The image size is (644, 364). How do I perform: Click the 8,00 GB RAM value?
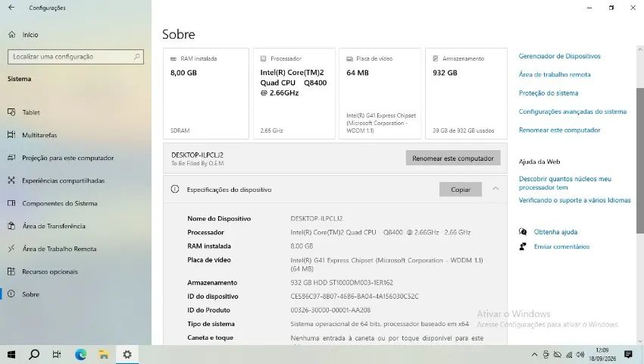[183, 73]
